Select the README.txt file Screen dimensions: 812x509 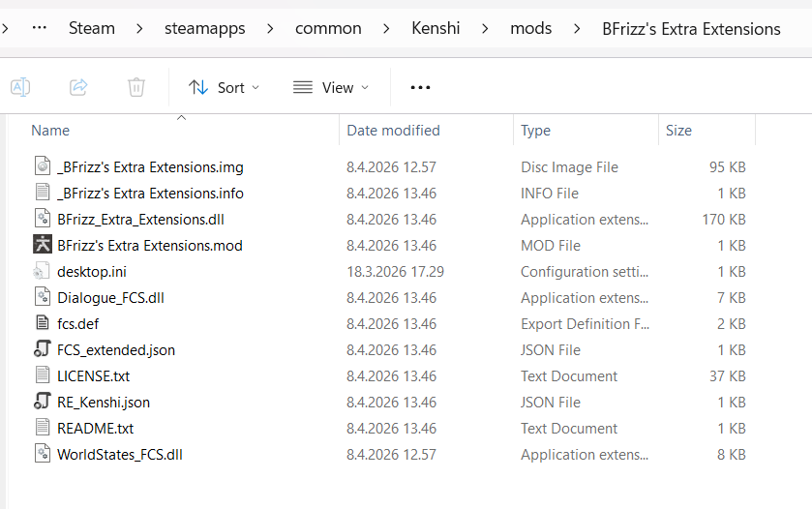click(x=95, y=429)
